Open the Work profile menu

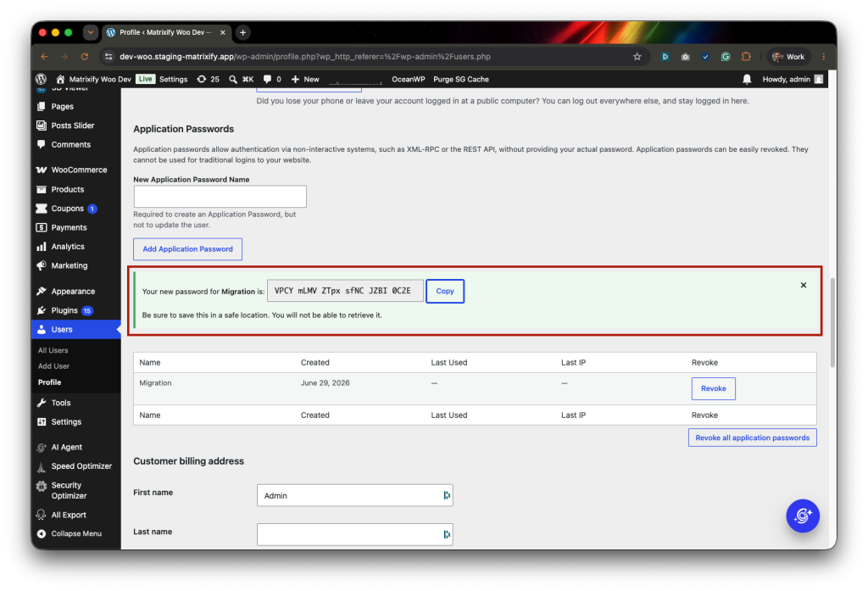coord(790,57)
